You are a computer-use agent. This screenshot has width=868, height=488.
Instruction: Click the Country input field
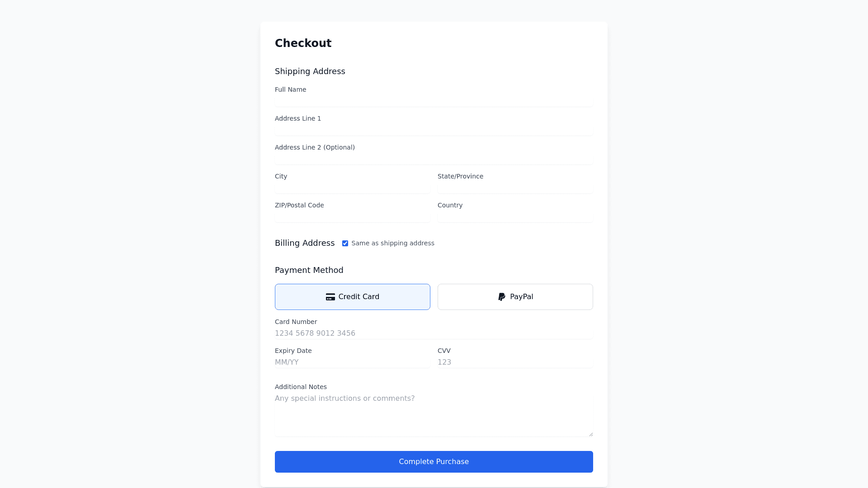tap(515, 216)
